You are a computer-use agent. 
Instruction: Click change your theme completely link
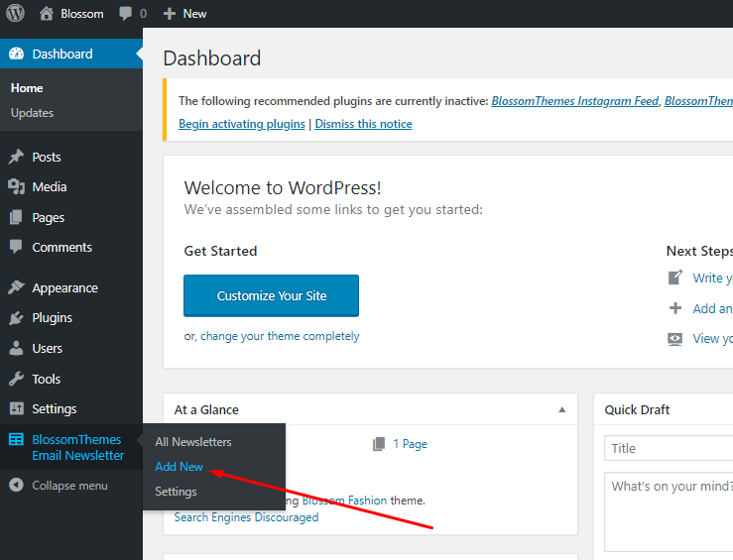(280, 336)
